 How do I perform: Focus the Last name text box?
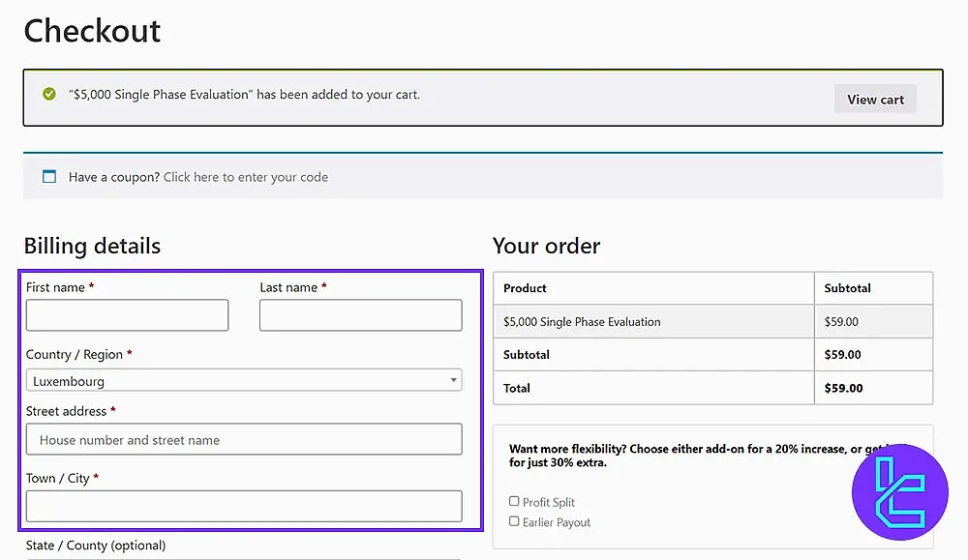(x=360, y=315)
